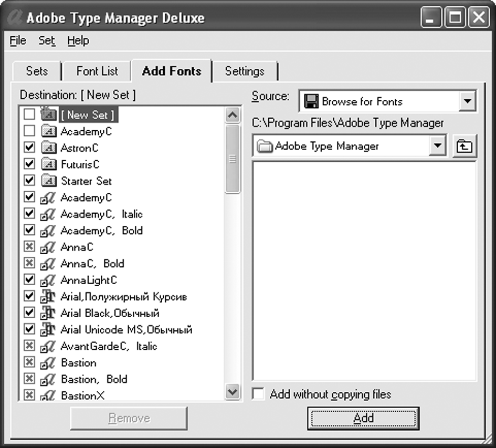
Task: Uncheck the Starter Set checkbox
Action: (29, 180)
